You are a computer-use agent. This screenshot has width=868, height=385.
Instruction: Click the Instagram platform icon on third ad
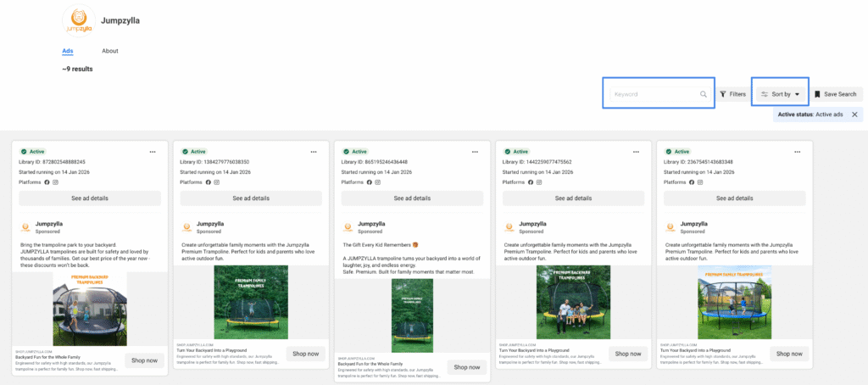pos(377,182)
